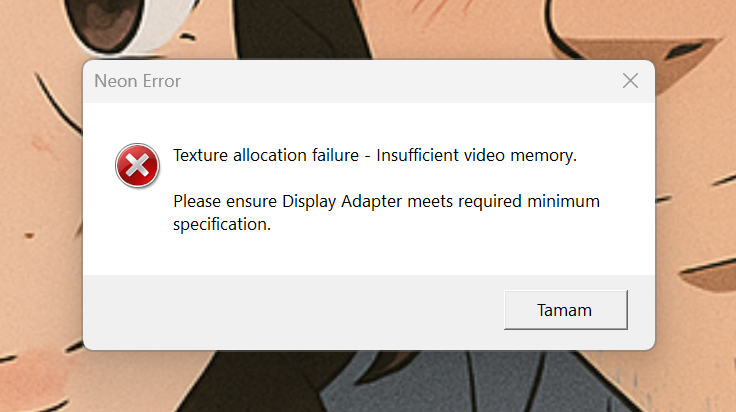Click the Tamam button
Image resolution: width=736 pixels, height=412 pixels.
click(565, 310)
